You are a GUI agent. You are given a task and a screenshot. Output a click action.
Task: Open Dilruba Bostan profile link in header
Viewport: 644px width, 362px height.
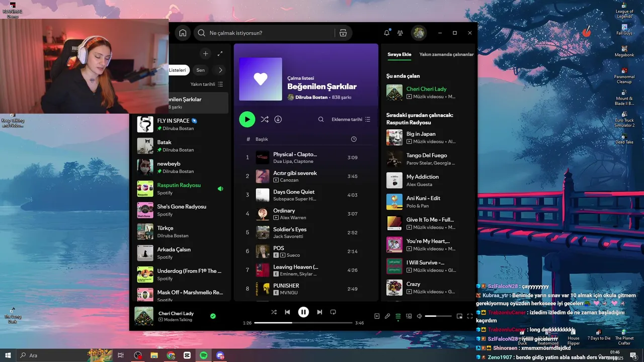(x=311, y=97)
